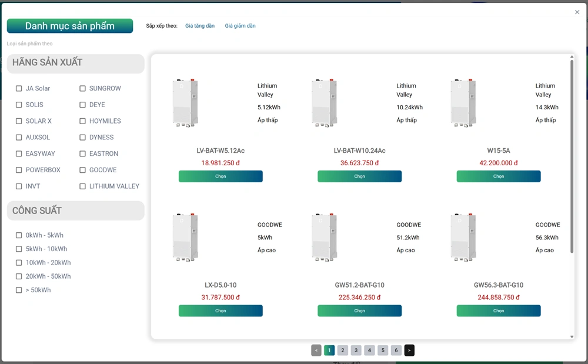
Task: Click the W15-5A product name
Action: click(499, 151)
